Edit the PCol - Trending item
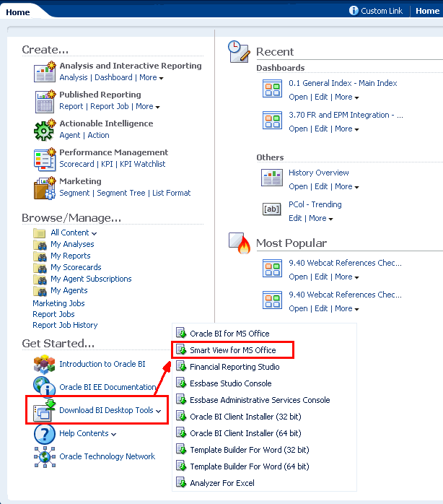Image resolution: width=443 pixels, height=504 pixels. coord(295,218)
